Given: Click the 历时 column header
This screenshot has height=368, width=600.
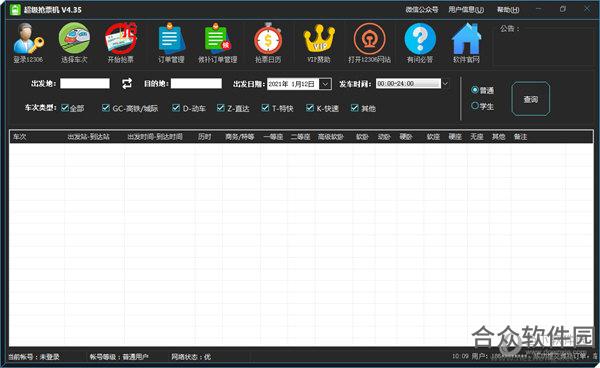Looking at the screenshot, I should 204,137.
